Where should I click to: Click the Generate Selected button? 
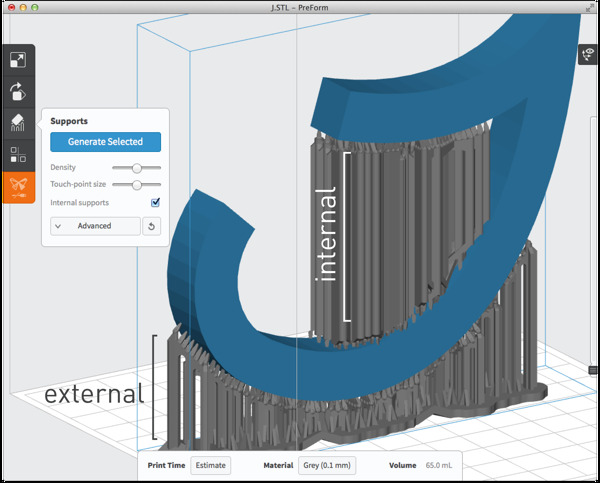[105, 142]
